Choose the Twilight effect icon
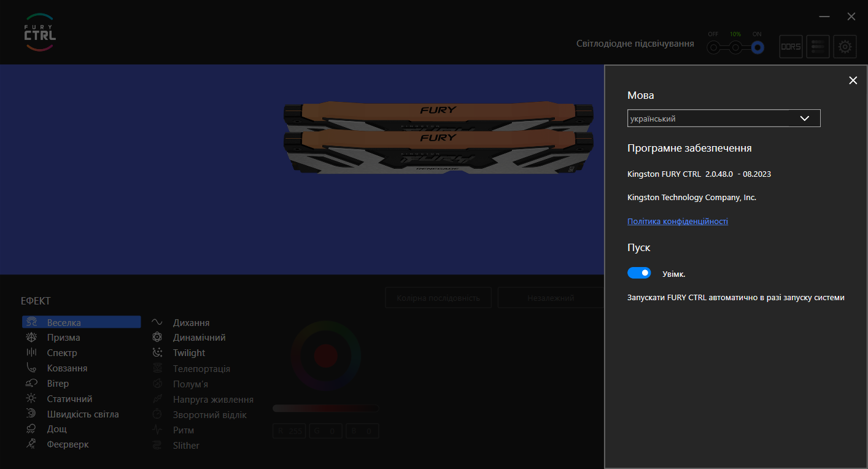 pos(157,353)
